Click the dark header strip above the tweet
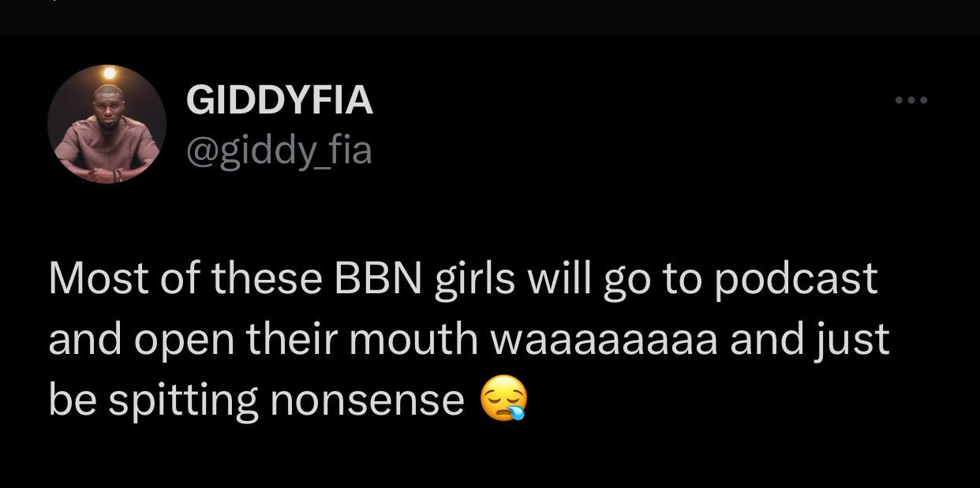This screenshot has width=980, height=488. (x=490, y=17)
